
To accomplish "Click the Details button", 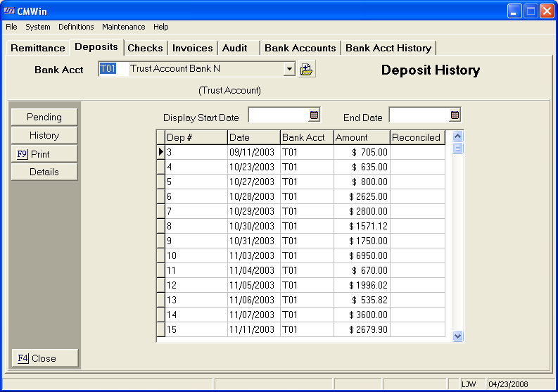I will point(44,172).
